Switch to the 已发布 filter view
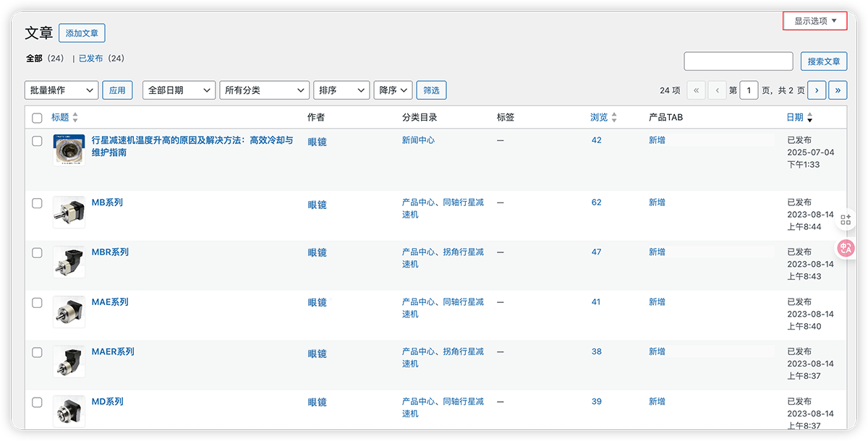The width and height of the screenshot is (868, 441). [90, 59]
